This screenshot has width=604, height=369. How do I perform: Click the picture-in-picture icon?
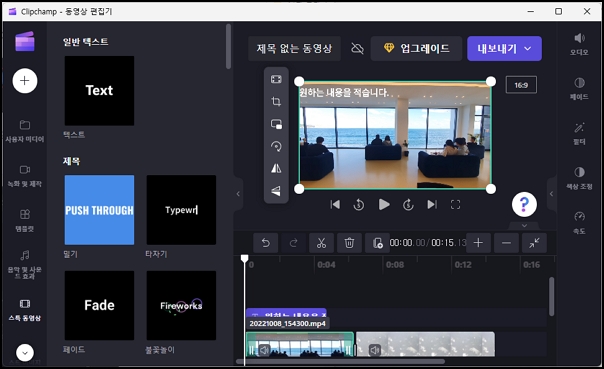pos(276,124)
